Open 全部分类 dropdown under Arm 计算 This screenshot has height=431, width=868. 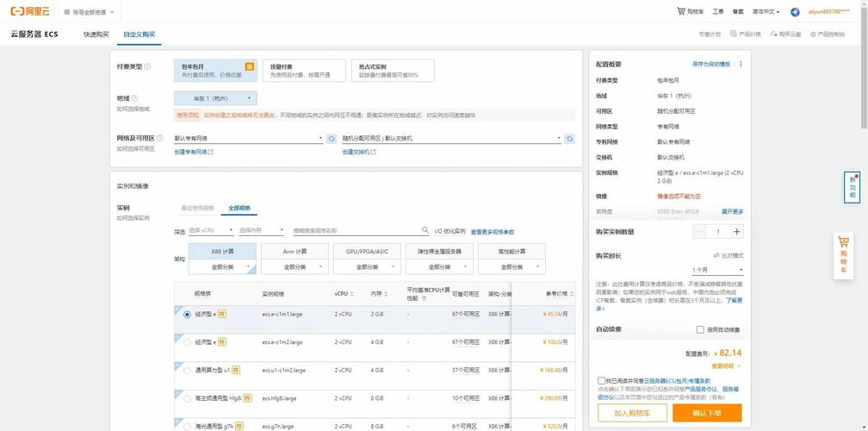coord(294,266)
